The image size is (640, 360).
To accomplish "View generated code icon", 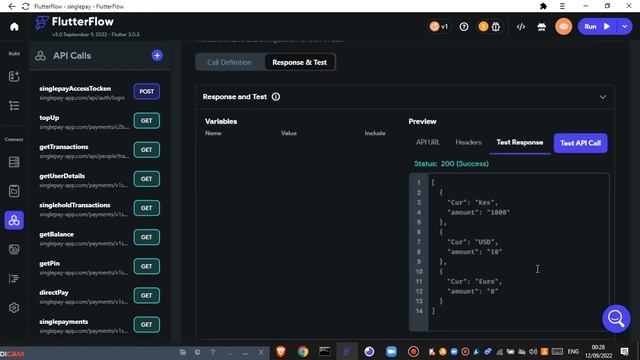I will [521, 27].
